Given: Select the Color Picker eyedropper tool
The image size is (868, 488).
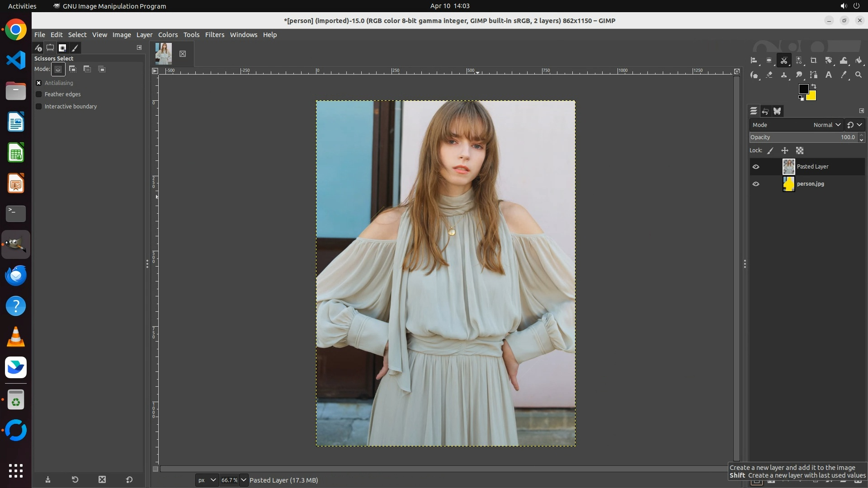Looking at the screenshot, I should (844, 75).
